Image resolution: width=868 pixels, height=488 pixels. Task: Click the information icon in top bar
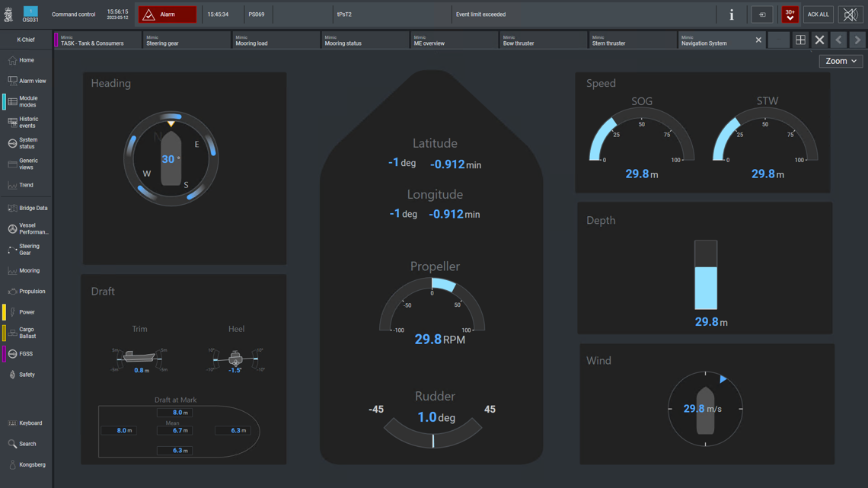click(731, 14)
